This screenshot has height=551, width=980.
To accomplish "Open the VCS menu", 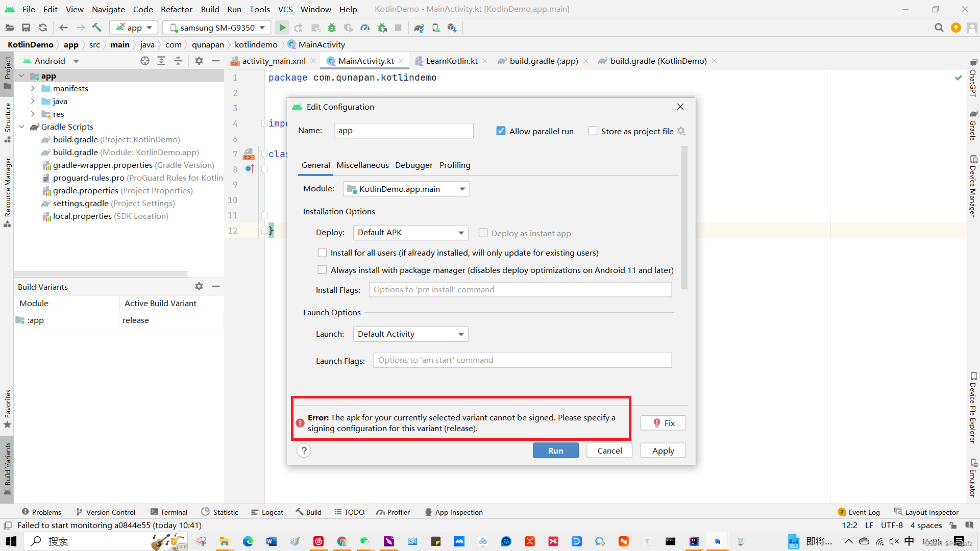I will 285,9.
